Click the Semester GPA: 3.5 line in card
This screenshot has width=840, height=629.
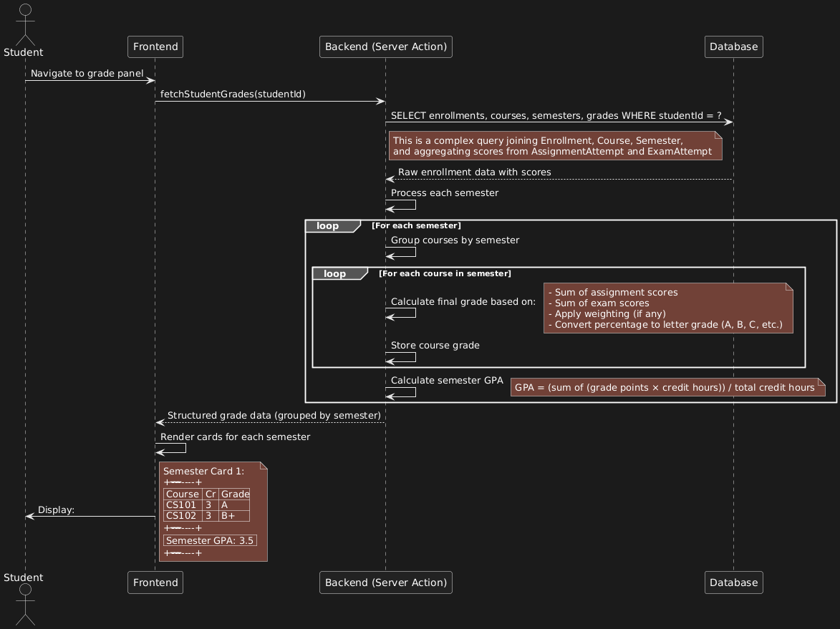point(210,540)
